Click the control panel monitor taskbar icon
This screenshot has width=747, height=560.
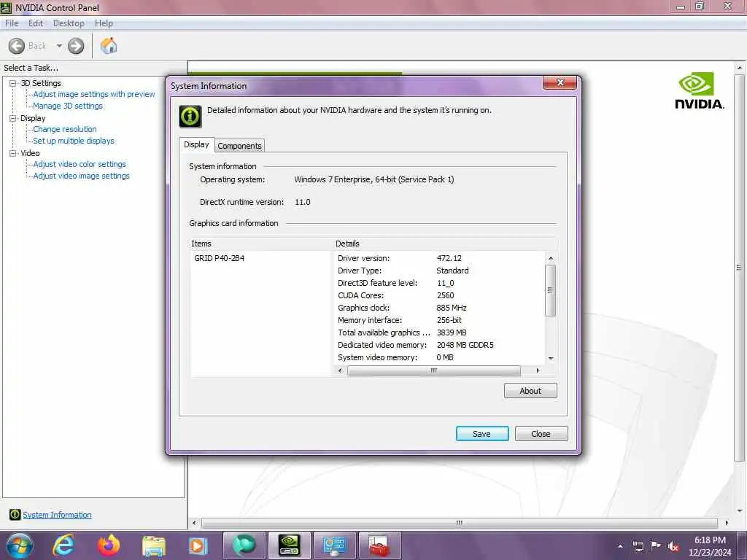[334, 545]
